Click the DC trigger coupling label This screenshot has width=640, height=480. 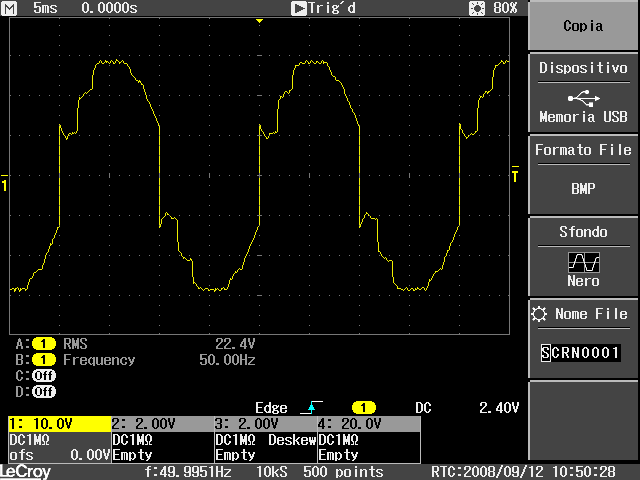pyautogui.click(x=423, y=408)
